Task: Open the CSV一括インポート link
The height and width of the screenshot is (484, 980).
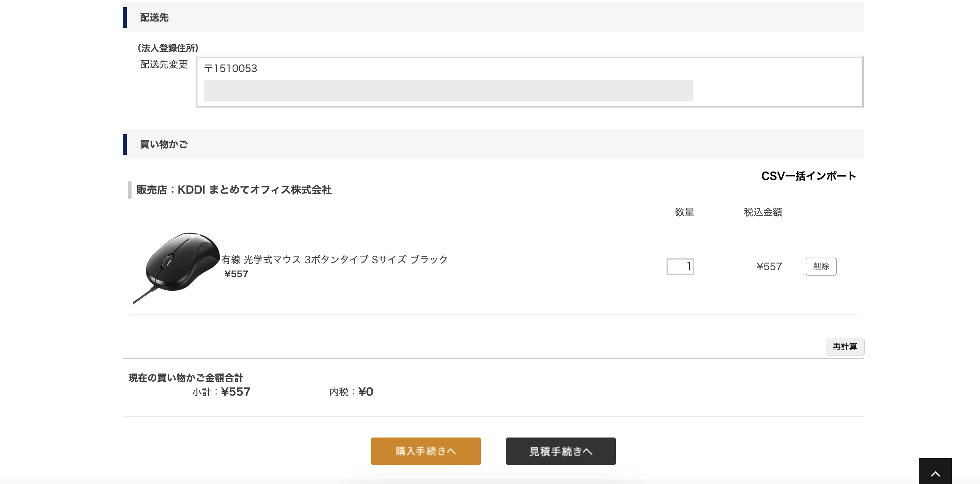Action: (808, 176)
